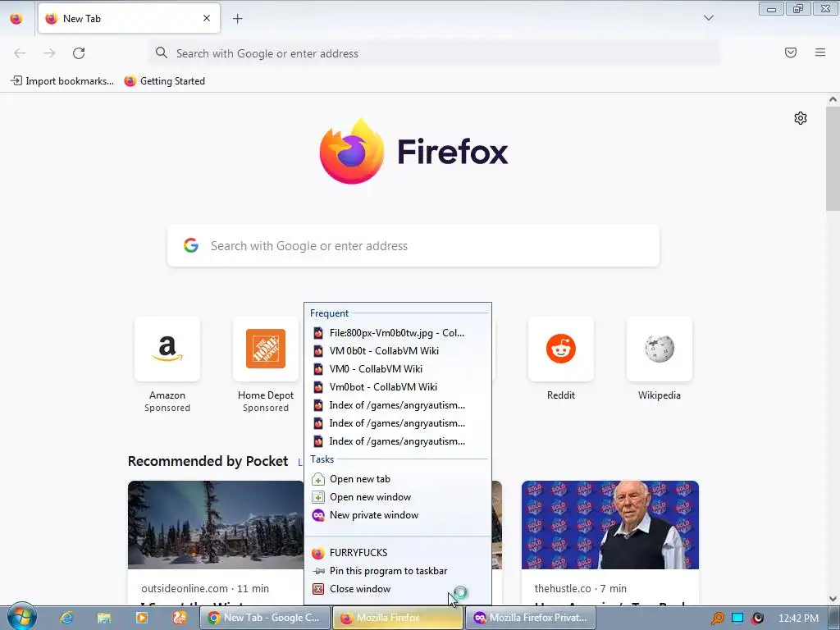Click the dark round tray icon beside the clock
840x630 pixels.
(x=757, y=619)
